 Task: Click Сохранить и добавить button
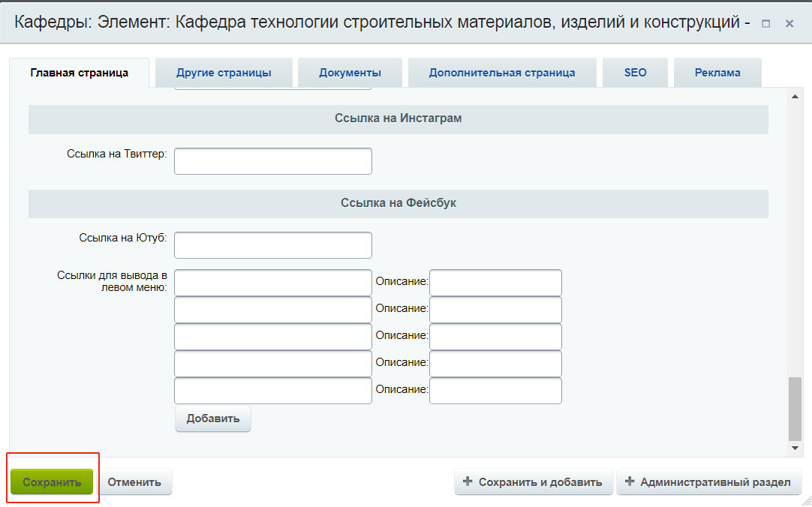pos(533,481)
